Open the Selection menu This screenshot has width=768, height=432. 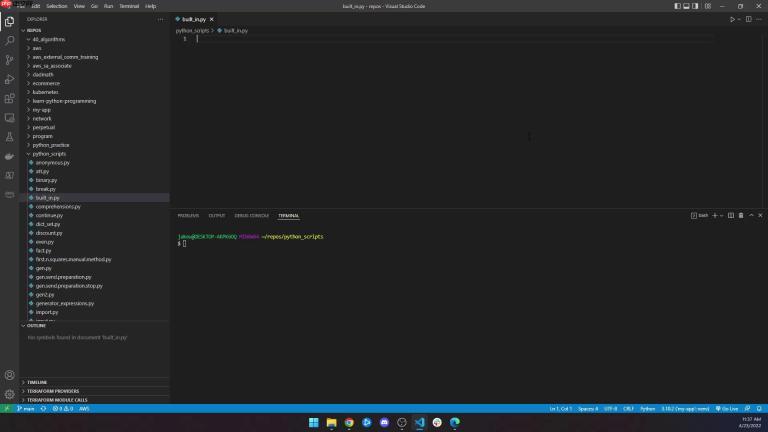tap(57, 6)
